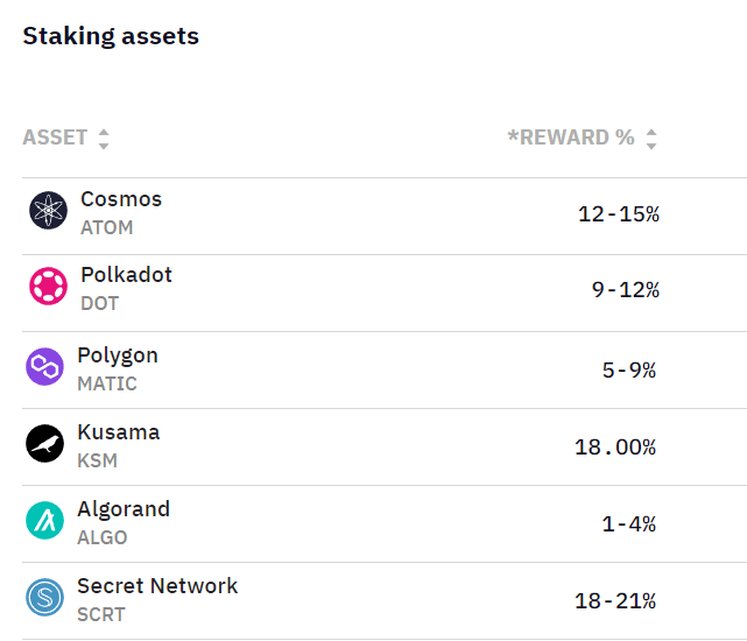Select the 12-15% reward value

pos(619,214)
